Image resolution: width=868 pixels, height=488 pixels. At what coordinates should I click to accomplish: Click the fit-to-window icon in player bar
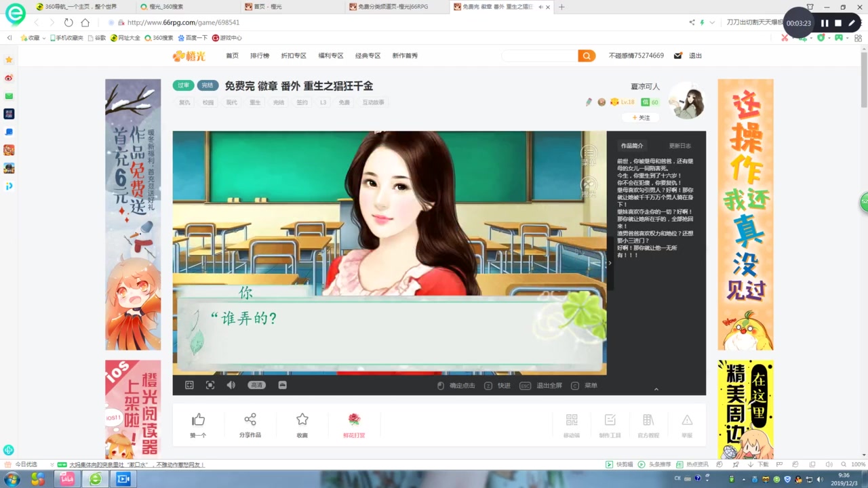(210, 385)
